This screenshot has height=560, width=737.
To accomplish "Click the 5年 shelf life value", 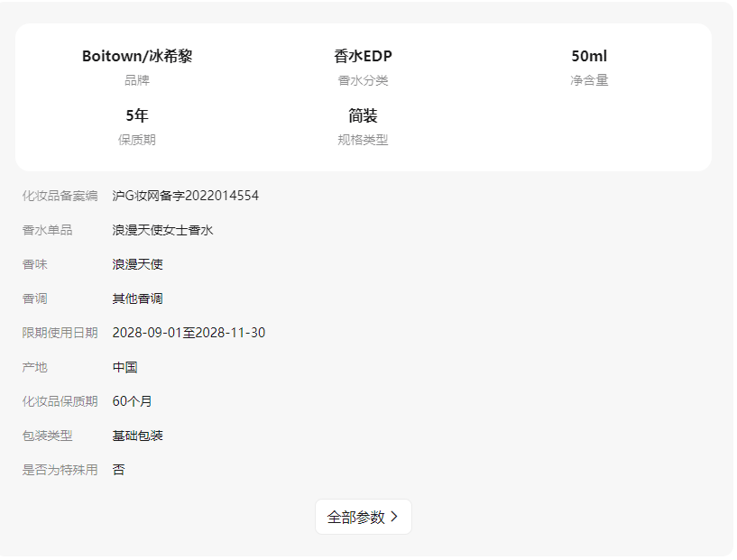I will [137, 115].
